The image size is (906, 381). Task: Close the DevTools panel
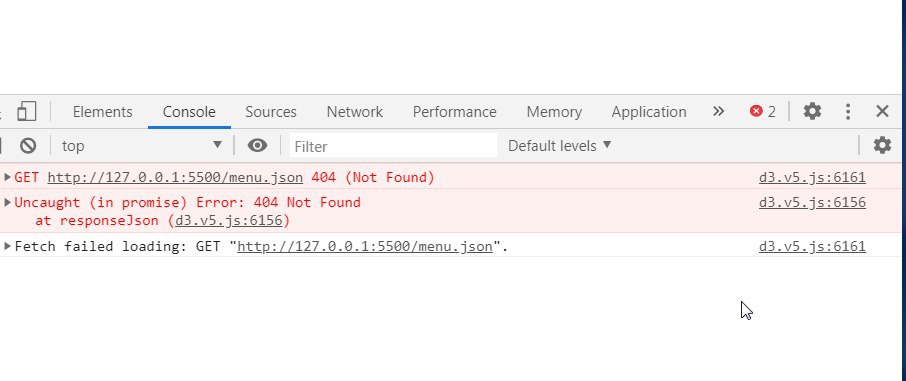click(x=882, y=111)
